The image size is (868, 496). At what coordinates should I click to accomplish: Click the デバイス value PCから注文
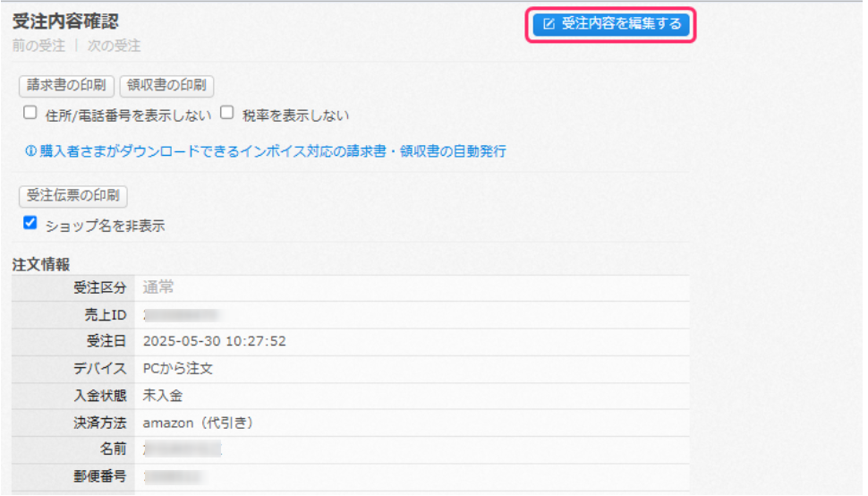click(178, 368)
